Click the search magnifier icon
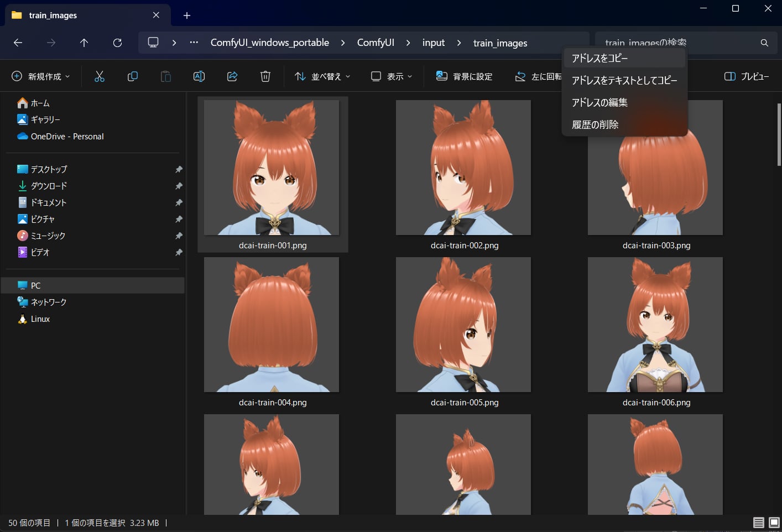The width and height of the screenshot is (782, 532). (764, 43)
